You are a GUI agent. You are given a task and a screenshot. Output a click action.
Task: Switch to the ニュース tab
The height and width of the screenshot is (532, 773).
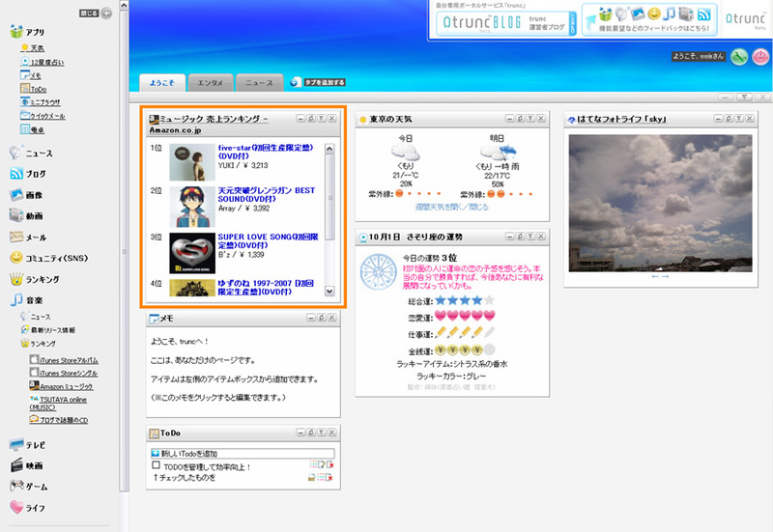(259, 83)
